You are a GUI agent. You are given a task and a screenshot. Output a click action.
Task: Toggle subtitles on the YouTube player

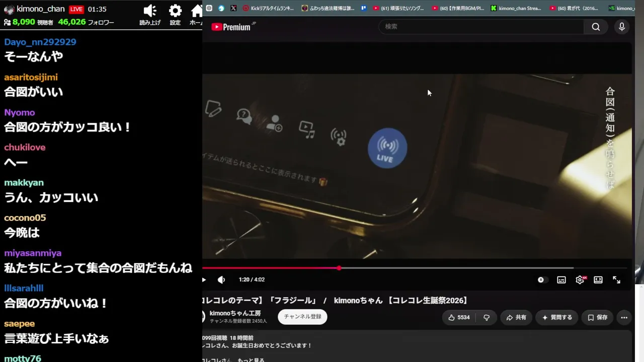561,280
